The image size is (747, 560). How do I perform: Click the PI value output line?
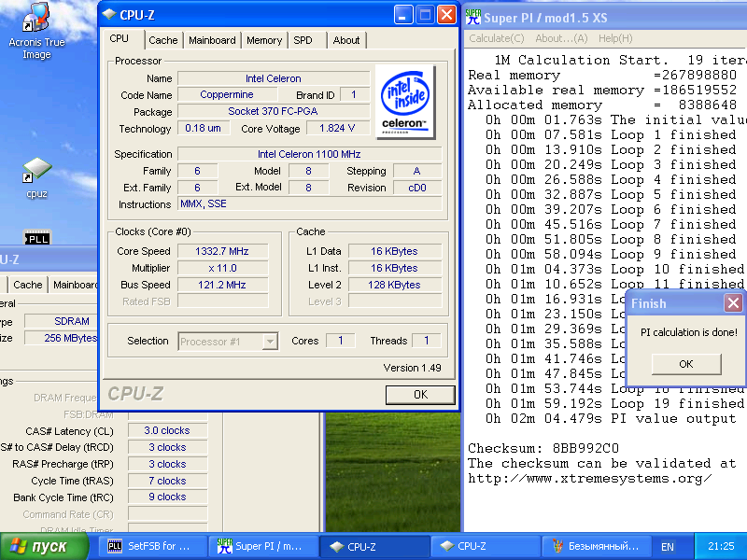611,418
